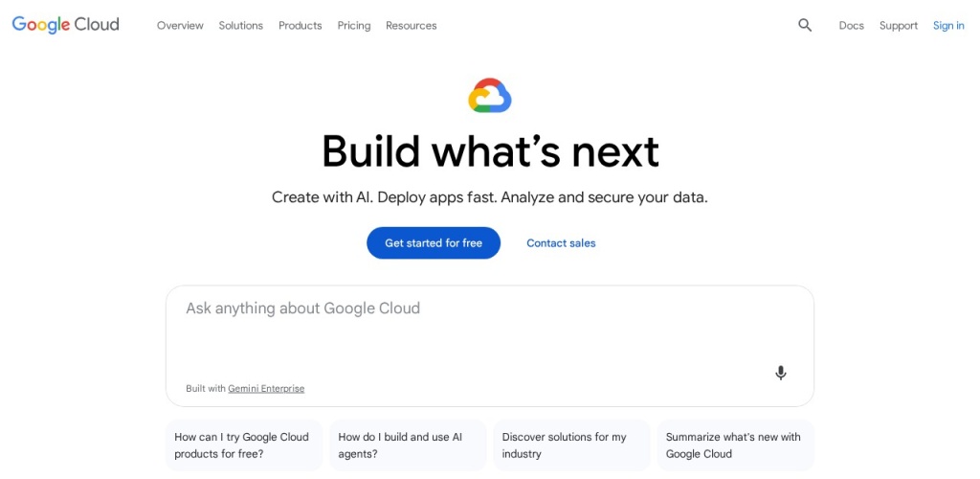Click the search magnifier icon
The image size is (980, 479).
(805, 26)
